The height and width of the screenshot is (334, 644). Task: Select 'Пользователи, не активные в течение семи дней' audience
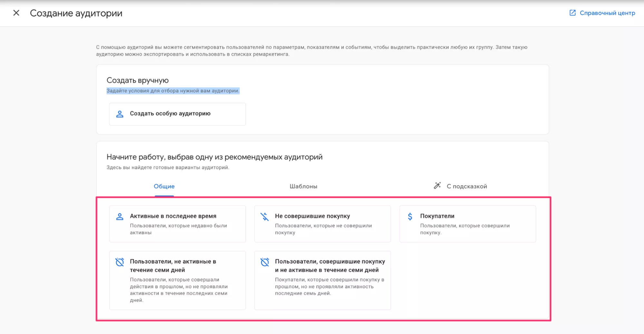pos(177,280)
